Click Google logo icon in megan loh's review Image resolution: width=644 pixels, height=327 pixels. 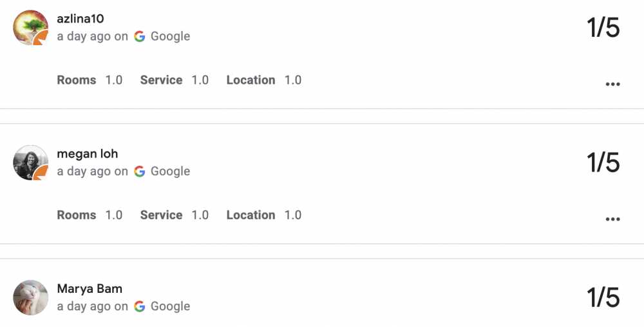tap(140, 172)
